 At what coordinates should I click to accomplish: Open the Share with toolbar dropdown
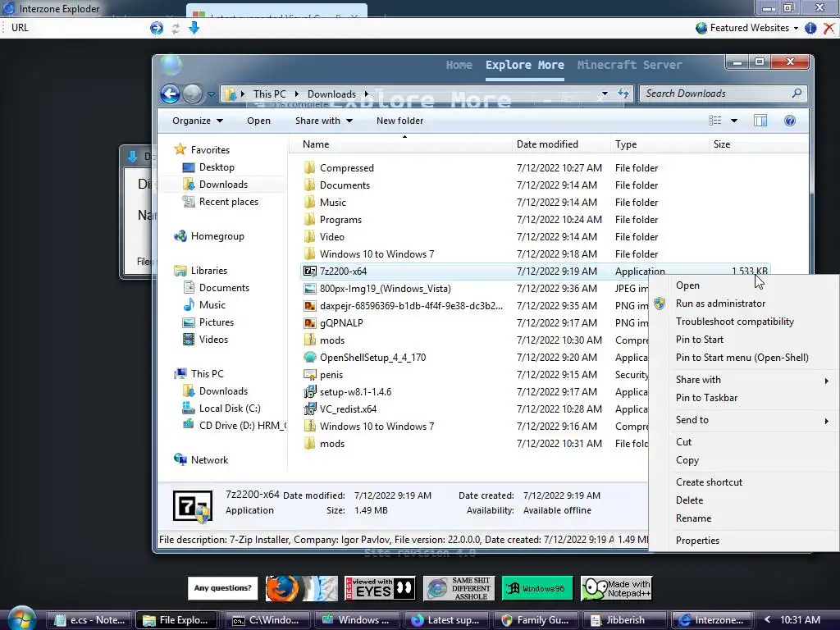click(323, 121)
